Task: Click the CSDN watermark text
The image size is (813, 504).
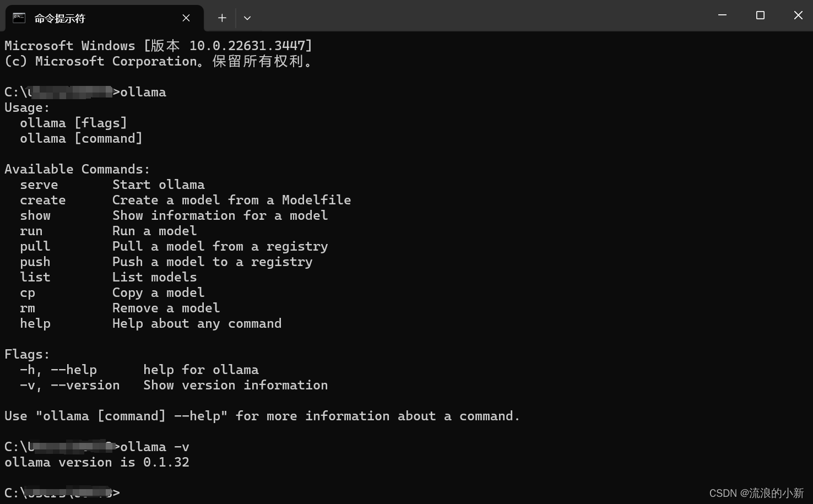Action: 756,493
